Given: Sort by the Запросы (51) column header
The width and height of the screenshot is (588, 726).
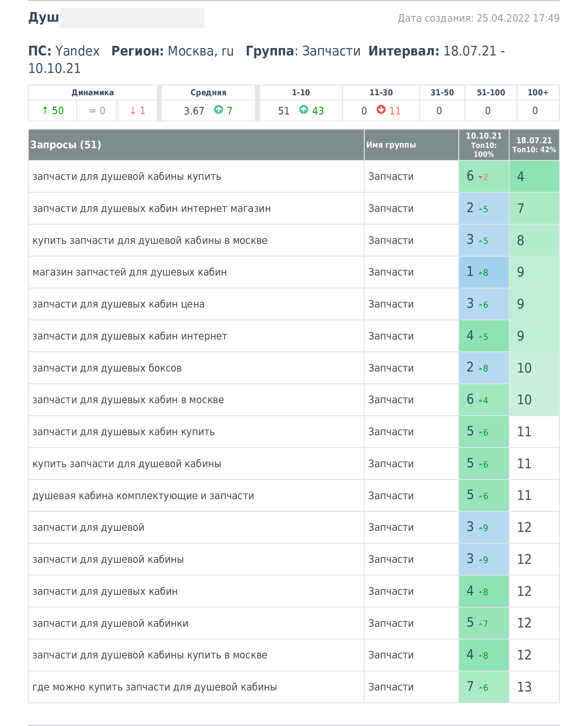Looking at the screenshot, I should pyautogui.click(x=66, y=145).
